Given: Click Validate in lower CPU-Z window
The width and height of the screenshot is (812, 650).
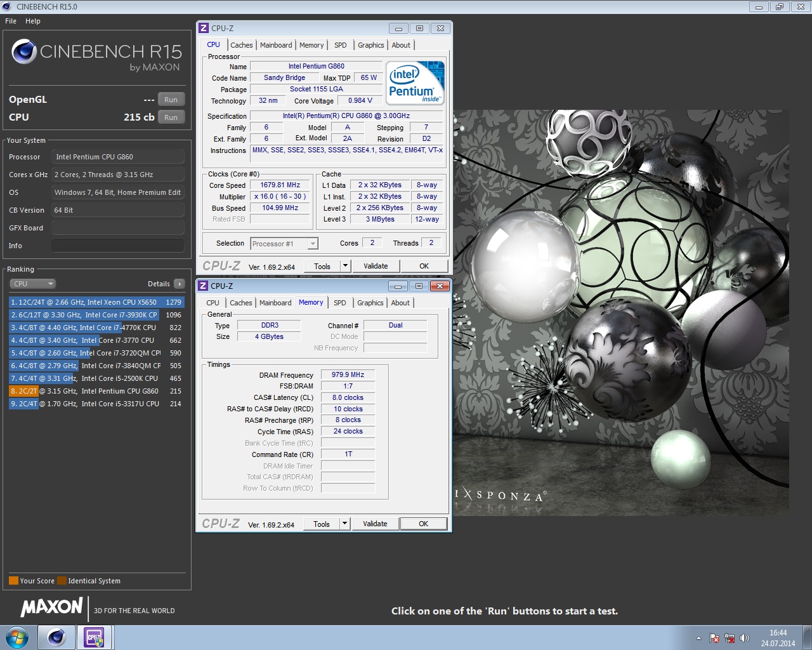Looking at the screenshot, I should 375,524.
